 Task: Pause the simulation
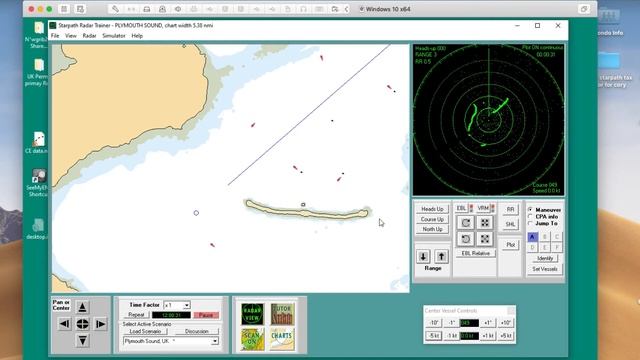point(206,315)
